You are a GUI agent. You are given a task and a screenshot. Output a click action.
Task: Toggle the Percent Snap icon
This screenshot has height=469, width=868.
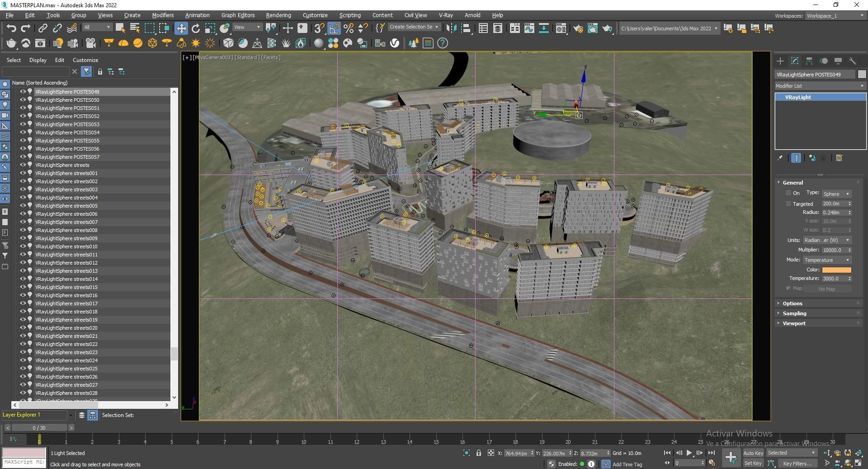(349, 28)
